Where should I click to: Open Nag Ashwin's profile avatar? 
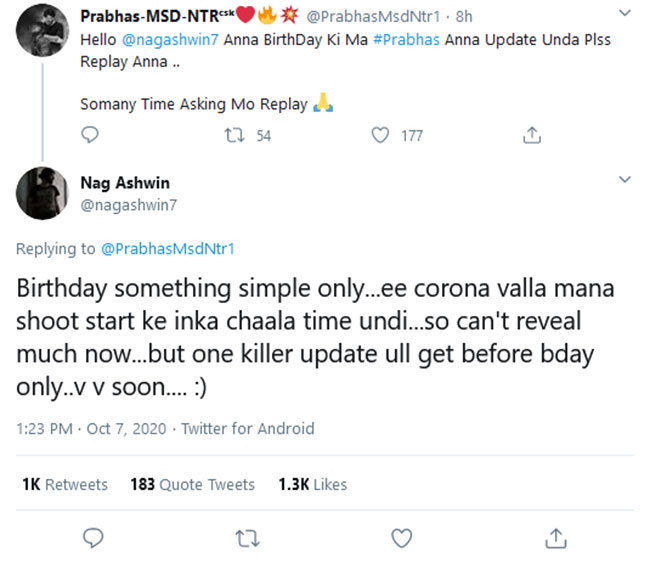pyautogui.click(x=40, y=191)
